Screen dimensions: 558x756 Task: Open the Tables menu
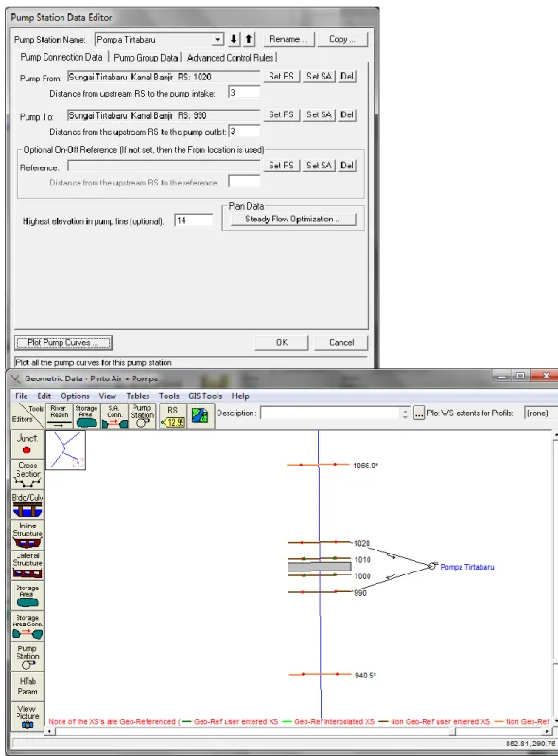pos(137,396)
